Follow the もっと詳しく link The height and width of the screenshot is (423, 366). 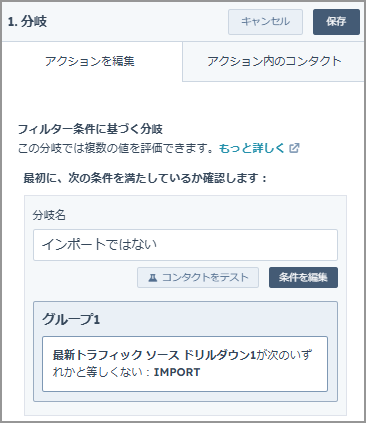(252, 148)
